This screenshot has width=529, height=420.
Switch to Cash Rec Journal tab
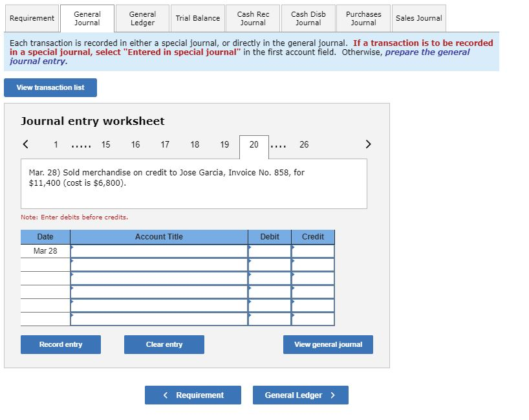pos(253,18)
